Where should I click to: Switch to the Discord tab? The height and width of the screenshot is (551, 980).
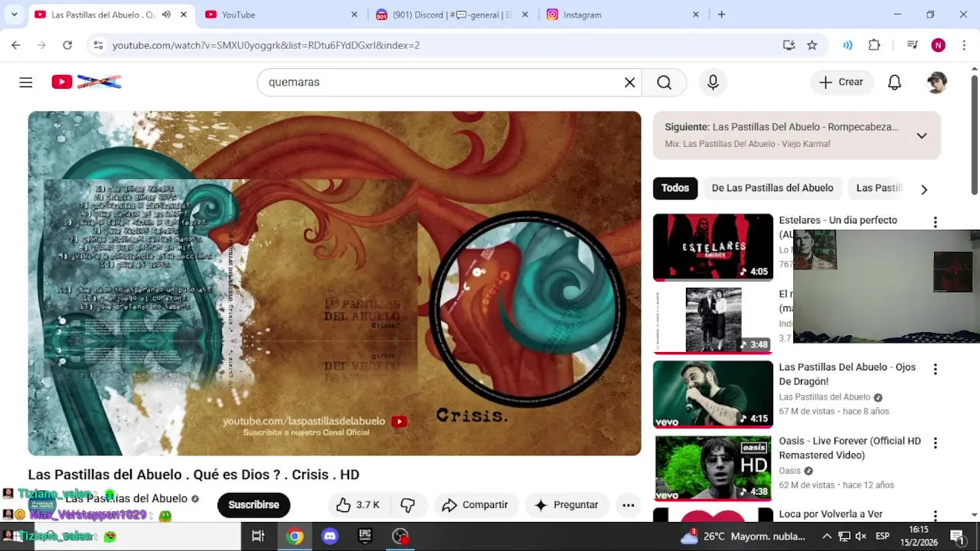click(452, 15)
